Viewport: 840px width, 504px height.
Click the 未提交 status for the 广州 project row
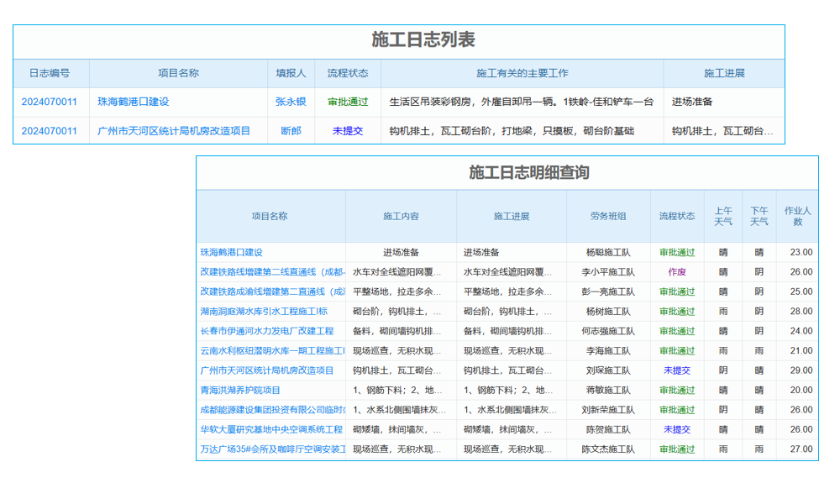pyautogui.click(x=347, y=131)
